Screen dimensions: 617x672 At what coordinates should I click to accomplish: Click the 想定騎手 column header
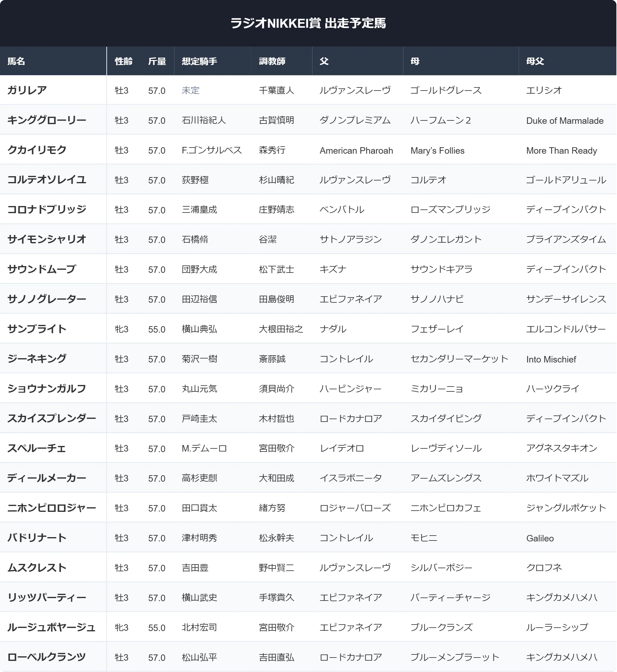tap(199, 61)
